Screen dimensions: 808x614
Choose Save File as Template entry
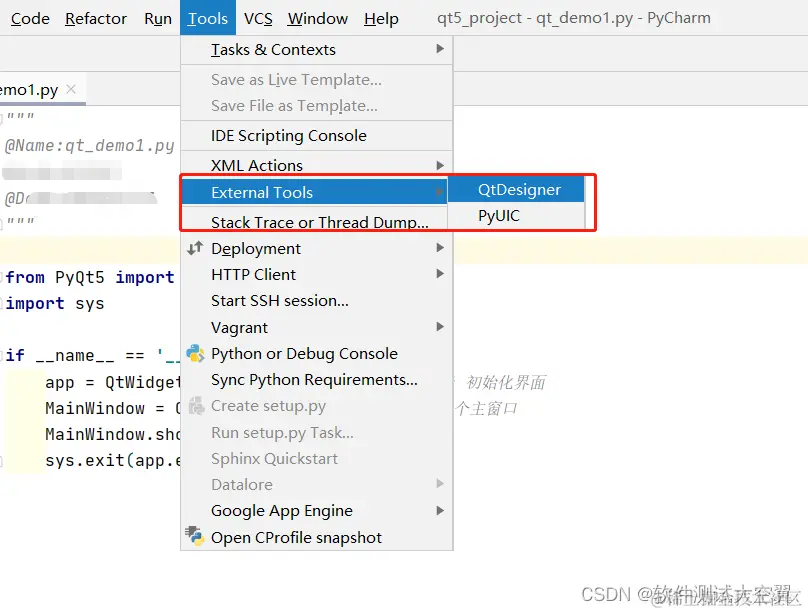click(316, 106)
